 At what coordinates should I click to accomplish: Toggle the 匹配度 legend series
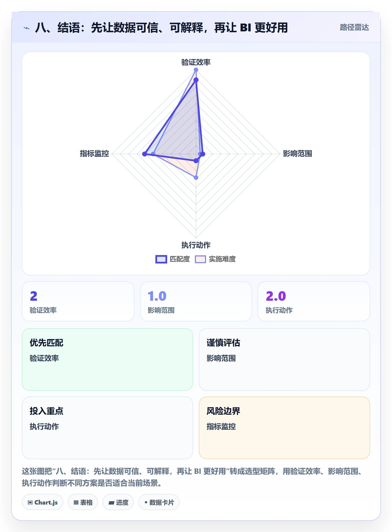[x=173, y=259]
